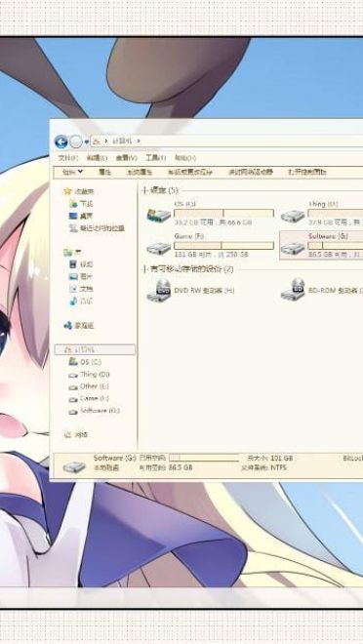
Task: Select the Software (G:) drive icon in main pane
Action: (x=293, y=248)
